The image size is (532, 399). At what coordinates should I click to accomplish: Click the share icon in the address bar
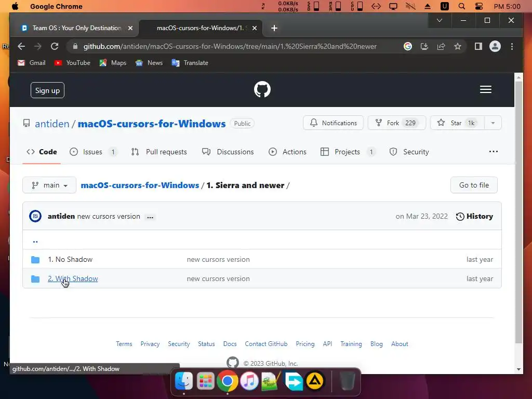[x=441, y=46]
